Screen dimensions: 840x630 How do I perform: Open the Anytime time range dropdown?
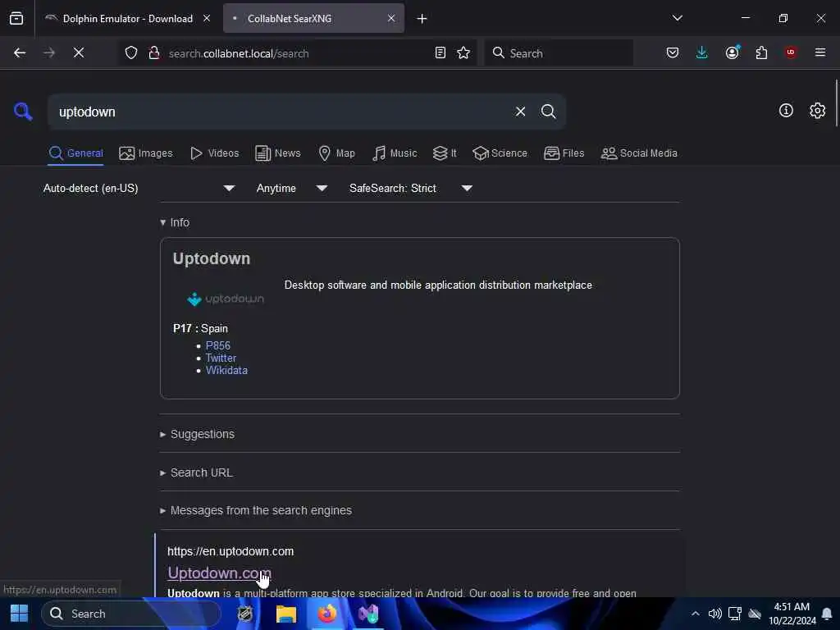pyautogui.click(x=292, y=188)
